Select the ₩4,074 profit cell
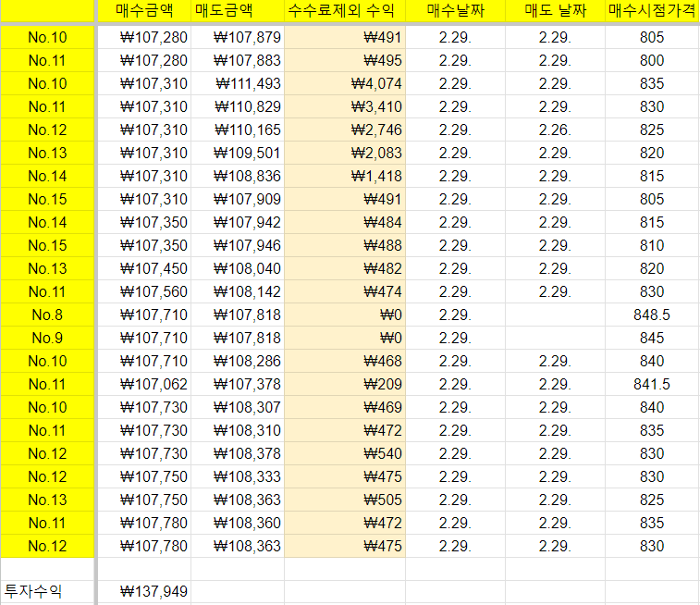The height and width of the screenshot is (605, 700). [x=345, y=83]
